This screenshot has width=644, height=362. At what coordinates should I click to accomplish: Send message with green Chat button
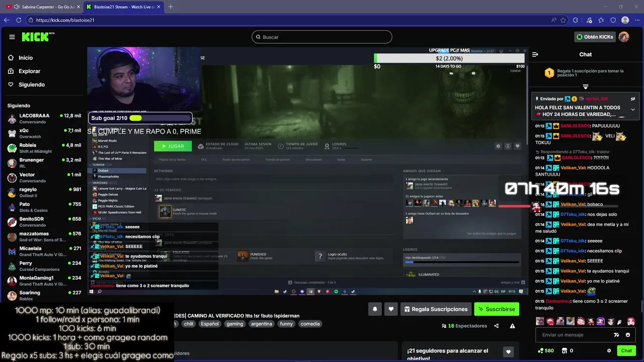(x=626, y=350)
